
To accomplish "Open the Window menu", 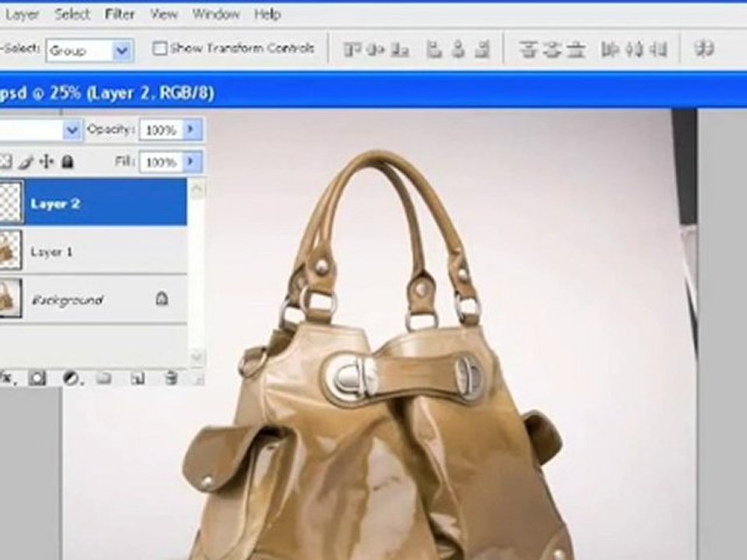I will (216, 14).
